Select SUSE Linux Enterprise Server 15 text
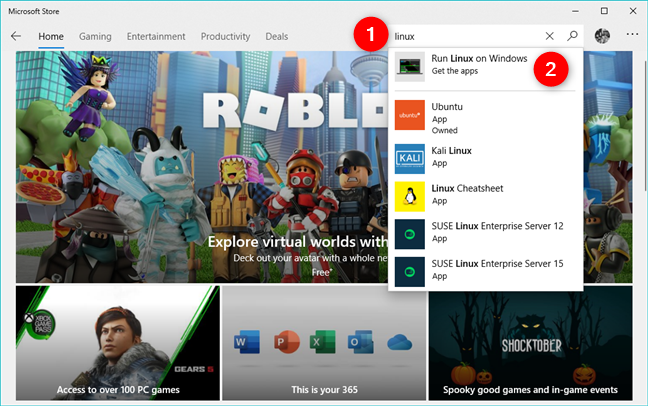The image size is (648, 406). pos(497,264)
